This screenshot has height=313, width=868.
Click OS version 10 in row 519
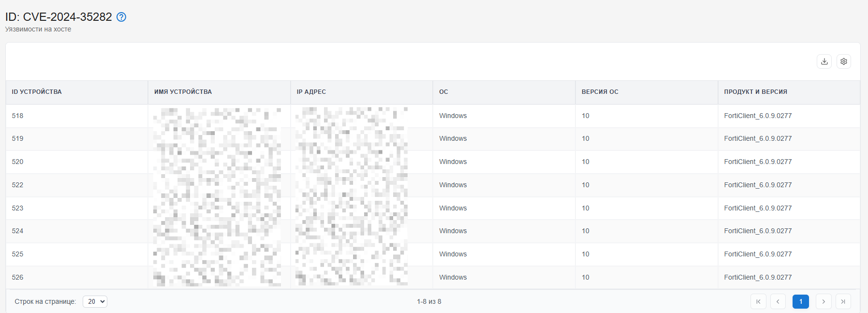click(586, 138)
